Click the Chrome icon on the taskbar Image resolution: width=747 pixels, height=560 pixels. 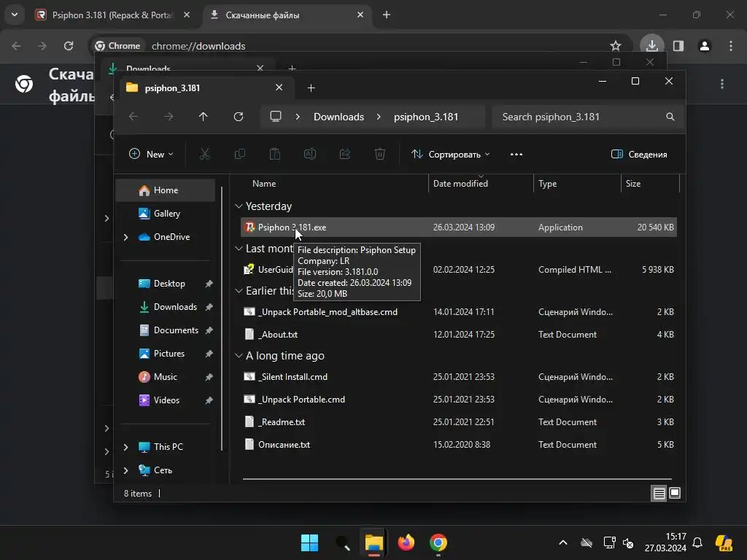tap(438, 542)
